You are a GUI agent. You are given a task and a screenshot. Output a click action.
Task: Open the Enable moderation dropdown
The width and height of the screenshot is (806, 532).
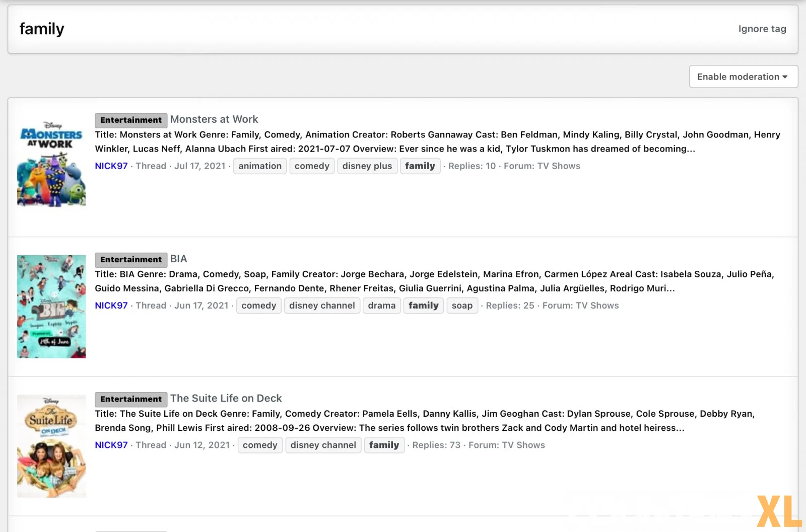pyautogui.click(x=743, y=77)
